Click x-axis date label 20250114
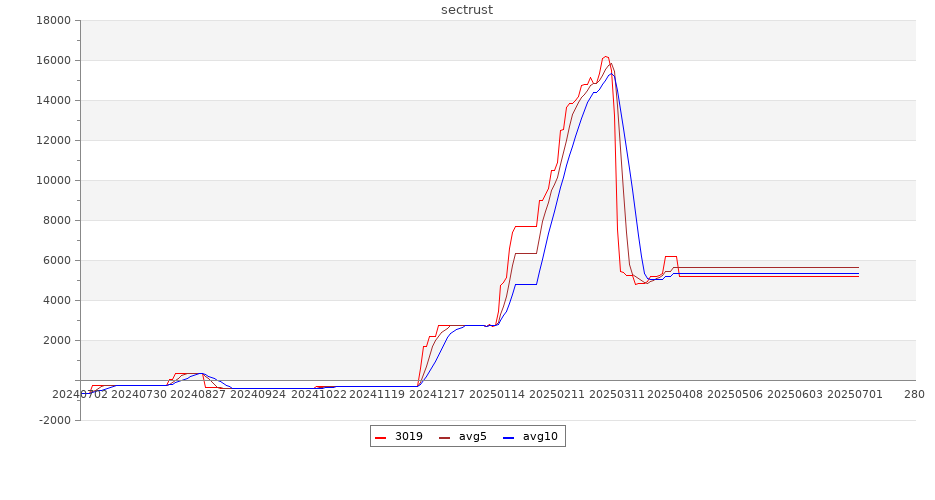This screenshot has width=935, height=500. 496,394
